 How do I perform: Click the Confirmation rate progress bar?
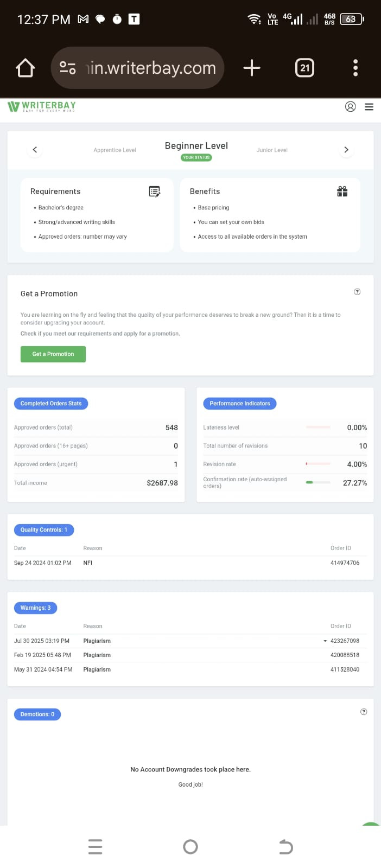tap(317, 482)
